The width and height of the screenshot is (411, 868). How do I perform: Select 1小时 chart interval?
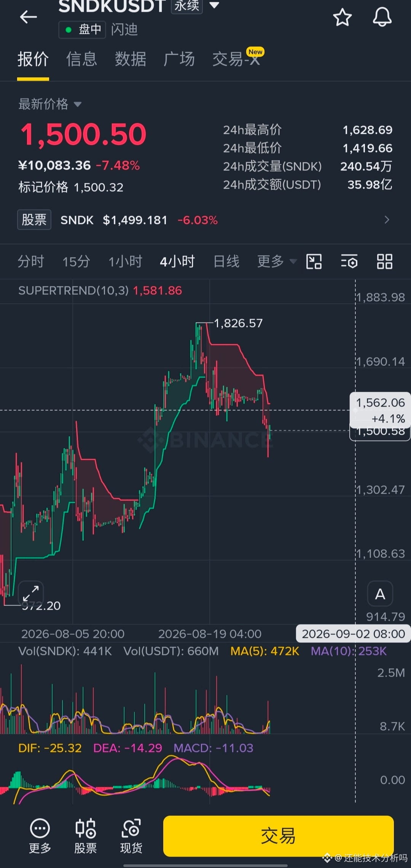[126, 262]
